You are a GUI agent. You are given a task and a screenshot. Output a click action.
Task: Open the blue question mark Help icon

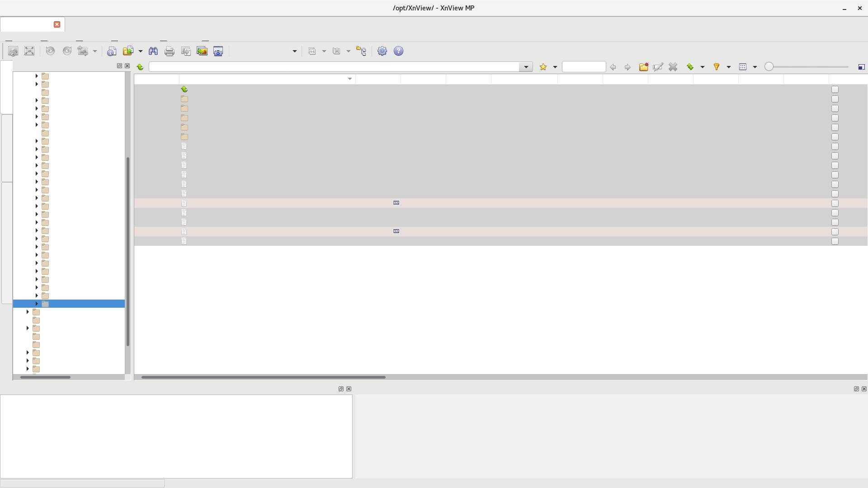click(398, 51)
